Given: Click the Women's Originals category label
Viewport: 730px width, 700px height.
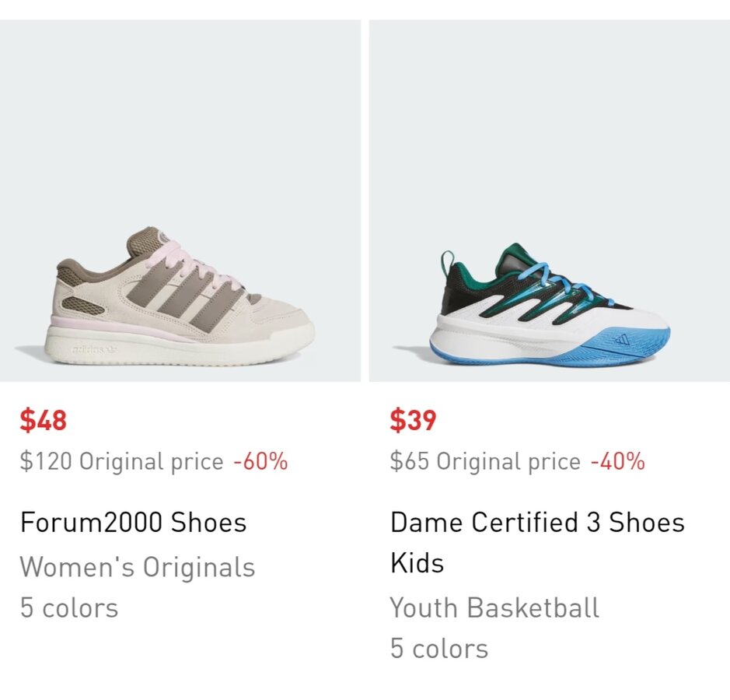Looking at the screenshot, I should click(x=138, y=566).
